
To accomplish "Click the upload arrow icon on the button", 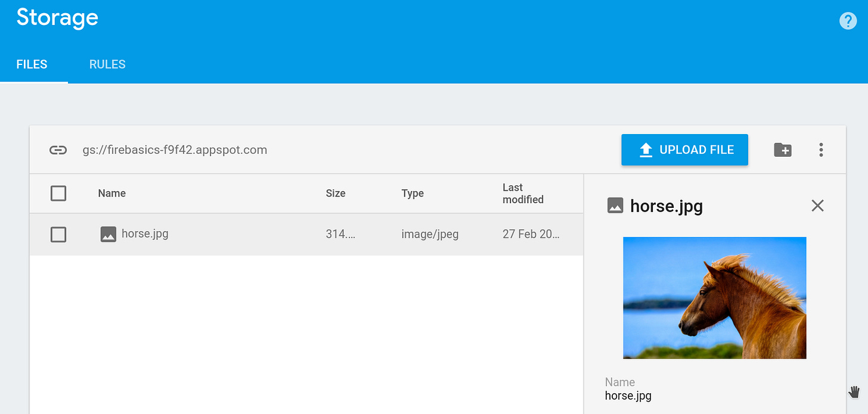I will point(645,150).
